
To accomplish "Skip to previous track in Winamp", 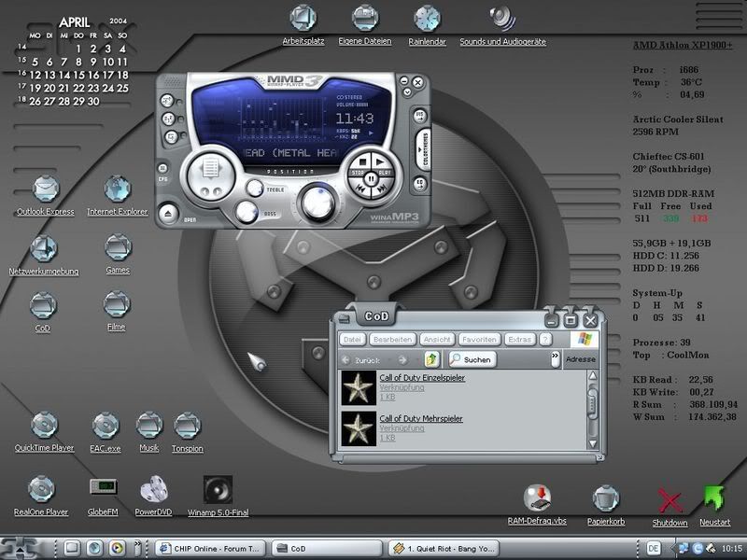I will (x=360, y=189).
